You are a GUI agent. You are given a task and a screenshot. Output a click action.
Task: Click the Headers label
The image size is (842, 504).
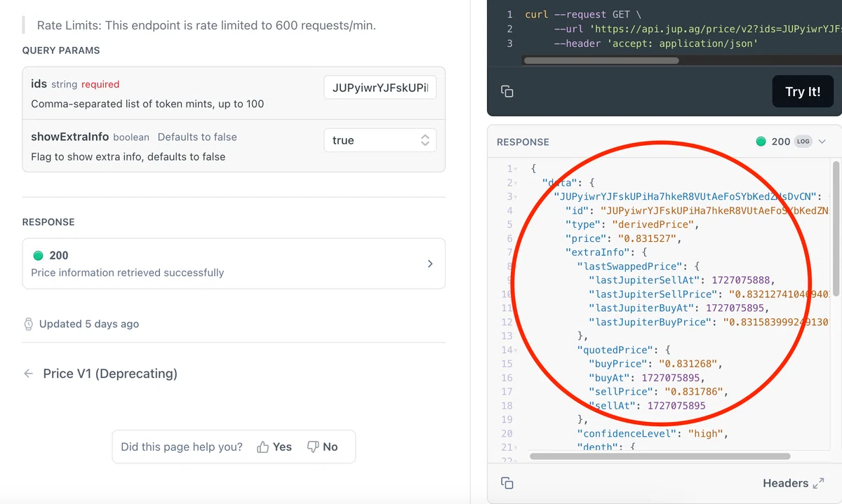pyautogui.click(x=785, y=483)
